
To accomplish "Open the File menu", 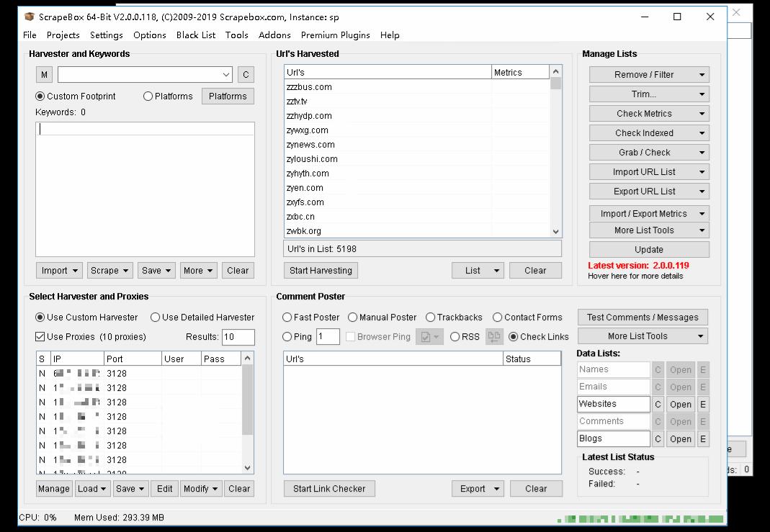I will pos(30,35).
